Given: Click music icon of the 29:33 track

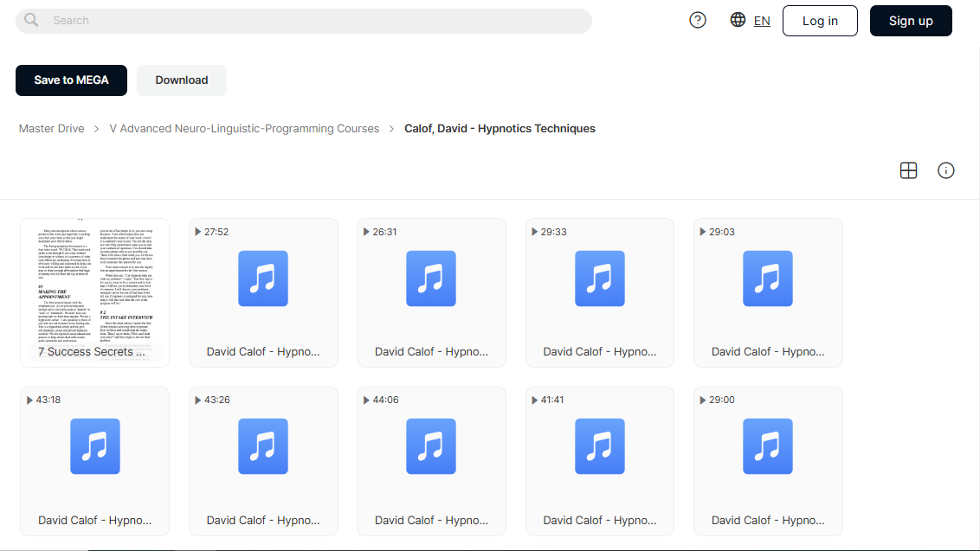Looking at the screenshot, I should 599,279.
